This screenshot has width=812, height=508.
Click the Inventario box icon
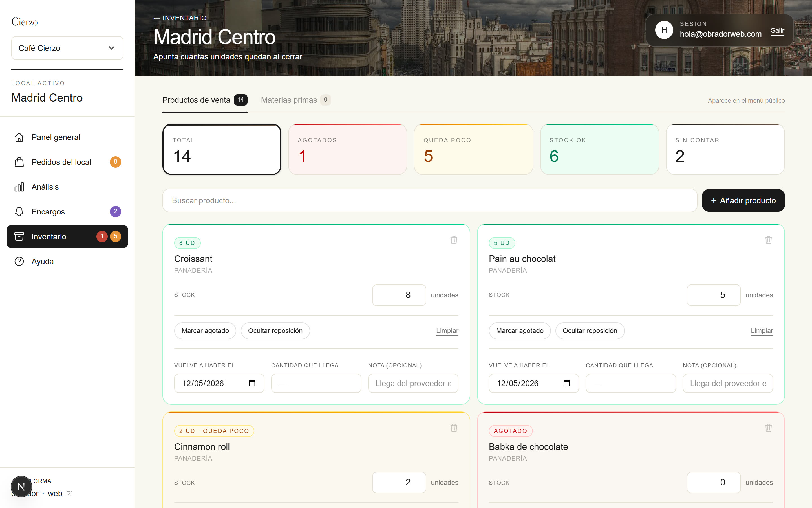click(19, 237)
